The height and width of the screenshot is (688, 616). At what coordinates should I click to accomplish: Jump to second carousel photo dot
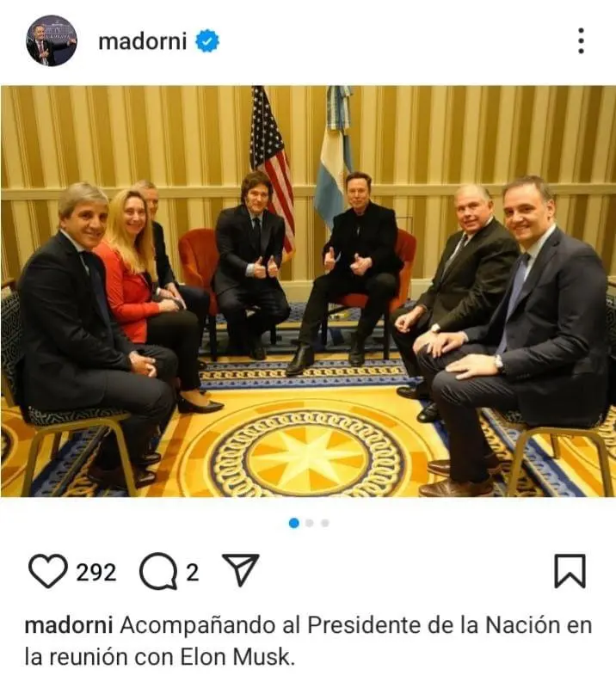pyautogui.click(x=310, y=523)
